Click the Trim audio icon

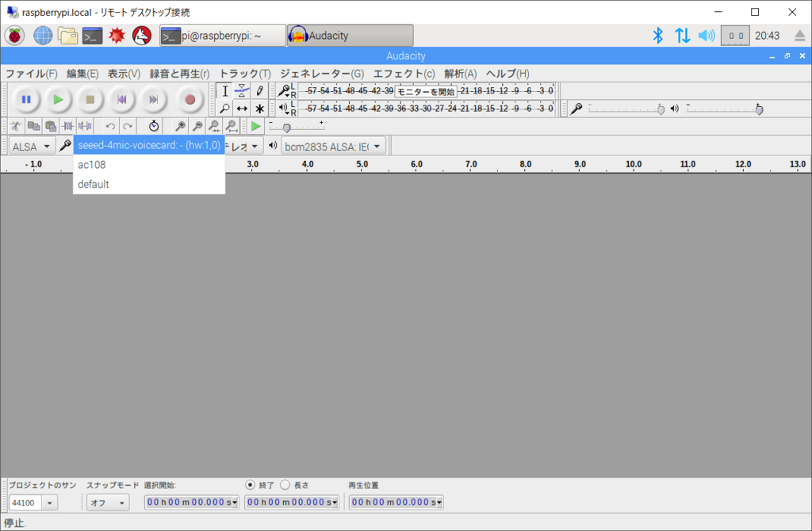coord(68,126)
